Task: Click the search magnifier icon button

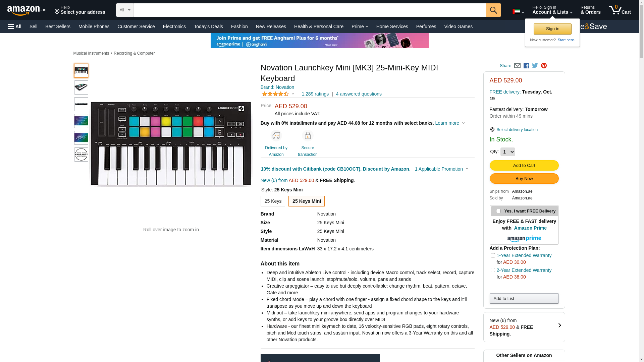Action: [493, 10]
